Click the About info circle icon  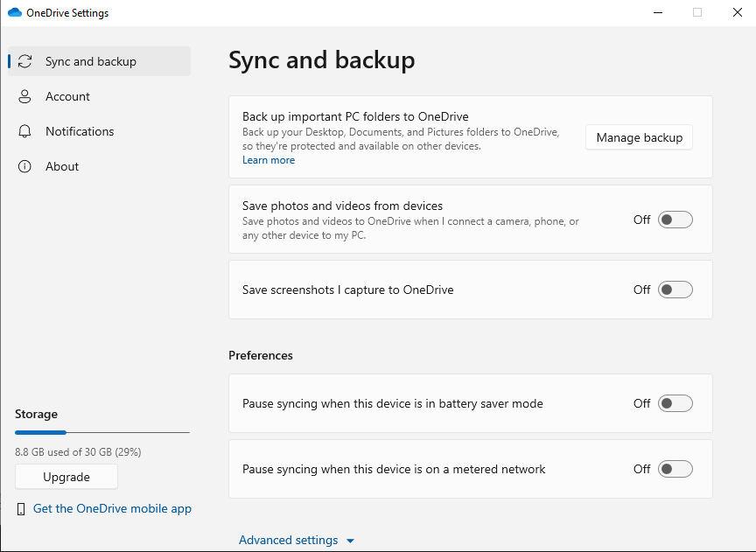(24, 166)
